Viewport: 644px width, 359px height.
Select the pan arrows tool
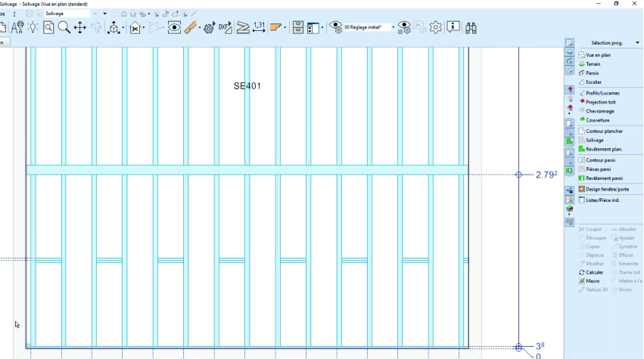click(x=80, y=27)
